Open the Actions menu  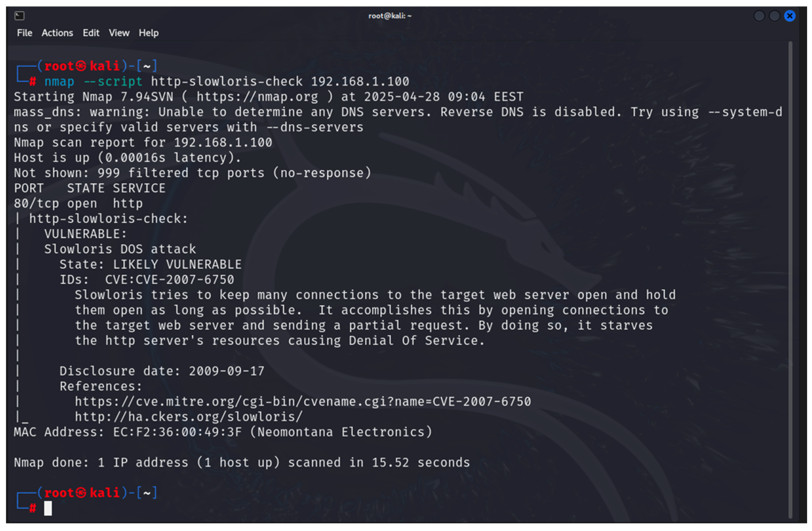(57, 33)
